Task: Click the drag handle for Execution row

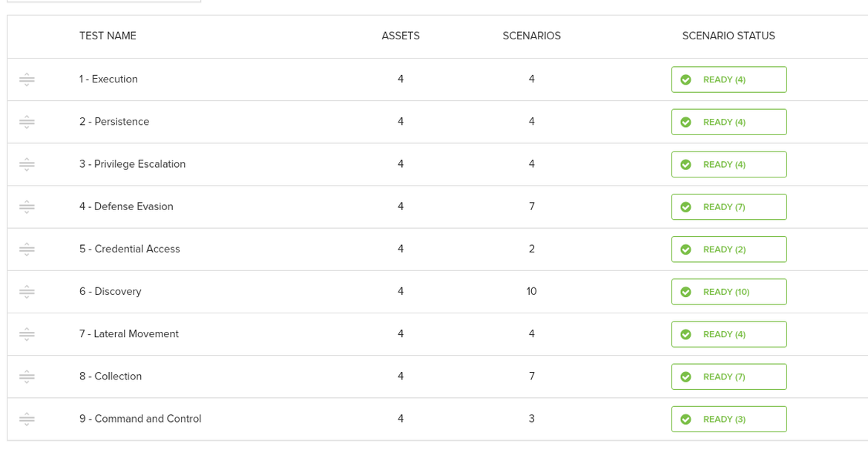Action: [27, 79]
